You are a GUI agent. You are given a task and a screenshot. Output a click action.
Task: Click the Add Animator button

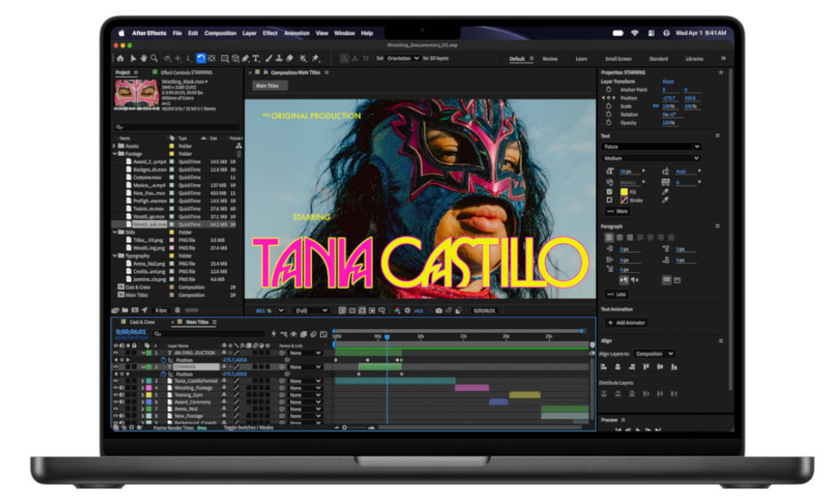pyautogui.click(x=626, y=323)
